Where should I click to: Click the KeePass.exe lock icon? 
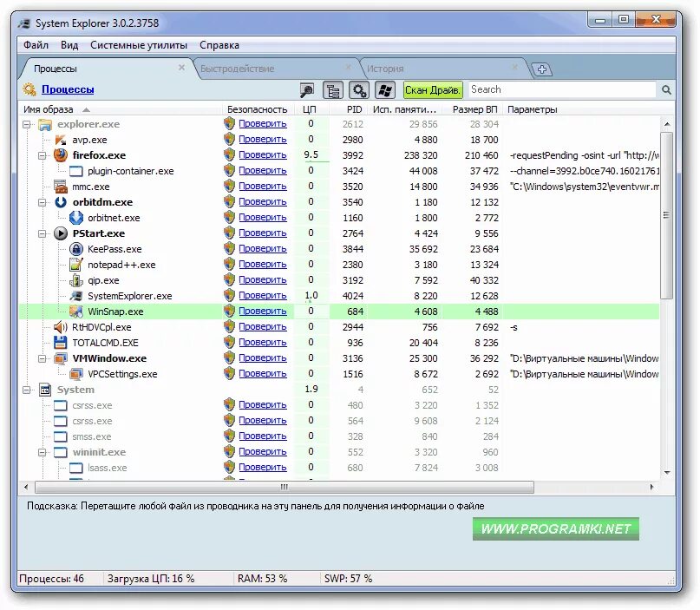[x=76, y=249]
